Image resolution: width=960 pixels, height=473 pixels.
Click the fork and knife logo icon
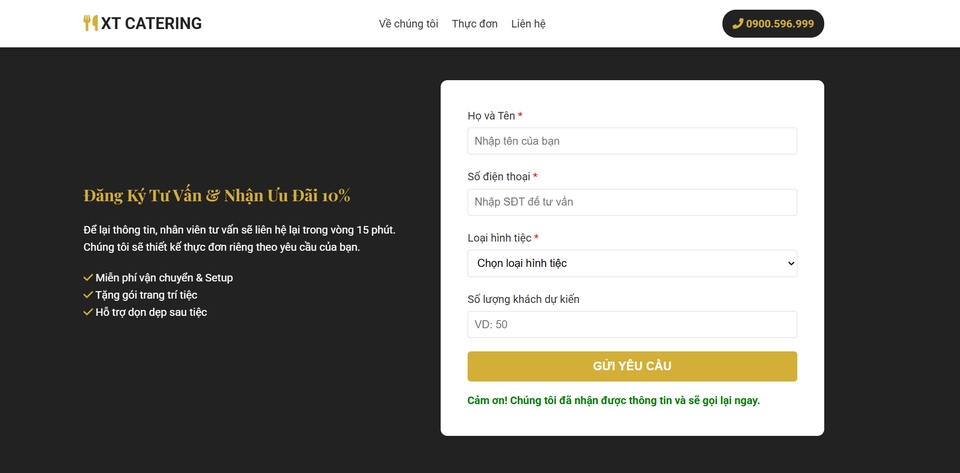tap(91, 23)
